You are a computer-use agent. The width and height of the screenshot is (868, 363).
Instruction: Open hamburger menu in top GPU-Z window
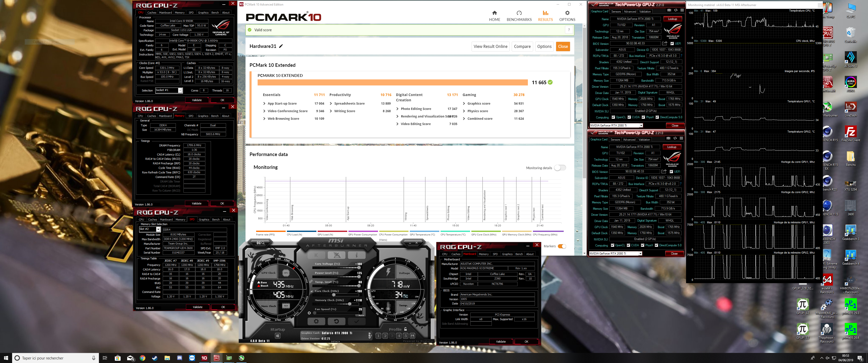pyautogui.click(x=682, y=10)
